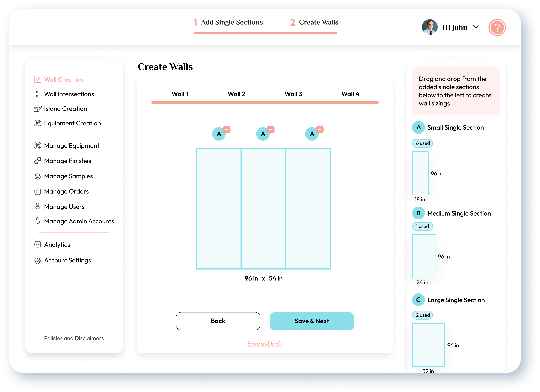This screenshot has height=392, width=540.
Task: Switch to the Wall 2 tab
Action: point(236,94)
